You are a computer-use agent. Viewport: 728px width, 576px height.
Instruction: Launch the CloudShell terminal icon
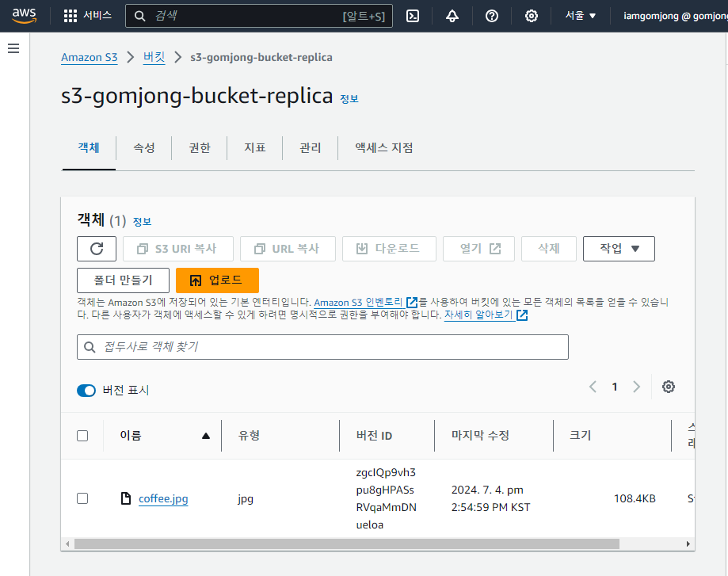412,16
